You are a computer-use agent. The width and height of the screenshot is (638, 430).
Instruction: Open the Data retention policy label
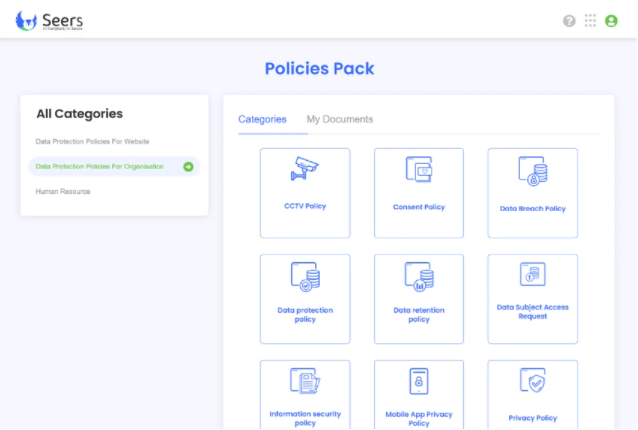pos(419,314)
